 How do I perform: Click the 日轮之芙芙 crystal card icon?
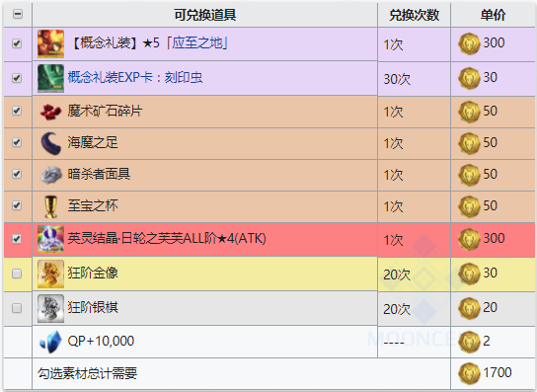tap(50, 239)
